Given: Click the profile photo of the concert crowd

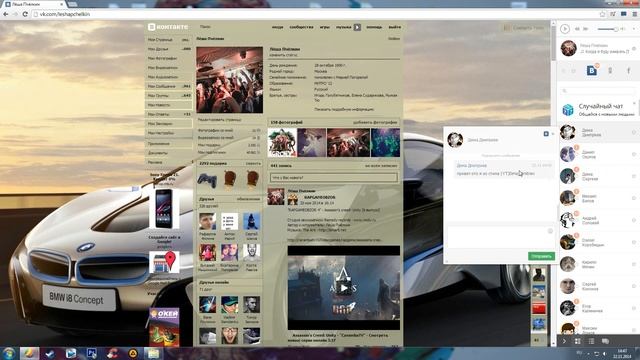Looking at the screenshot, I should pos(229,80).
